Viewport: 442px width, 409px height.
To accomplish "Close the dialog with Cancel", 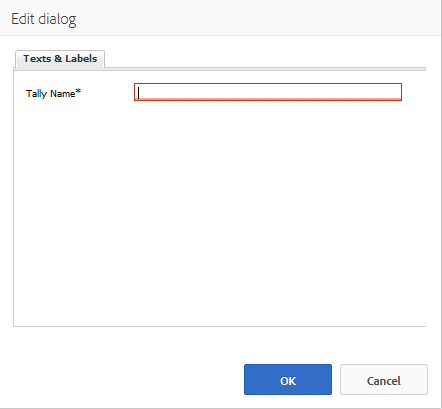I will (x=384, y=379).
